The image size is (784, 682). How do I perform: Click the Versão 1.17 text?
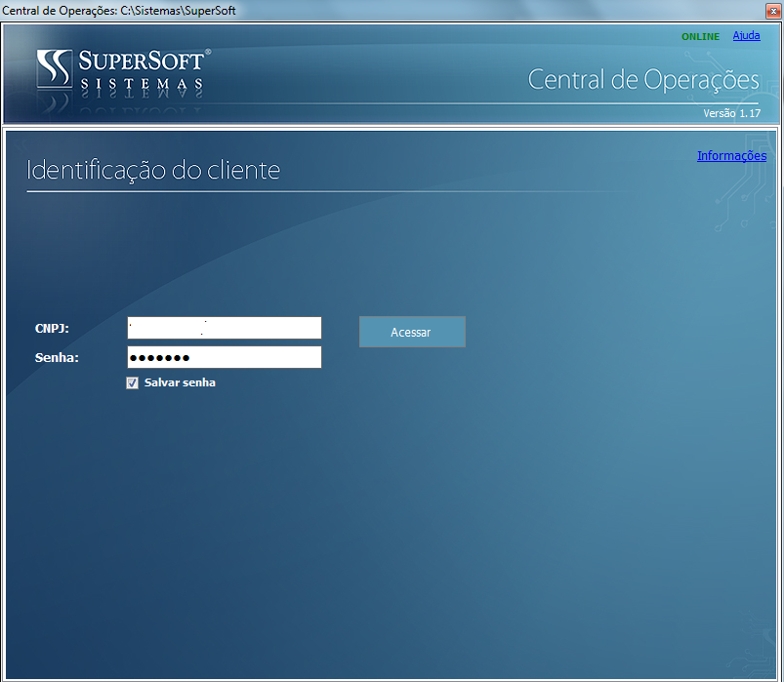[731, 113]
